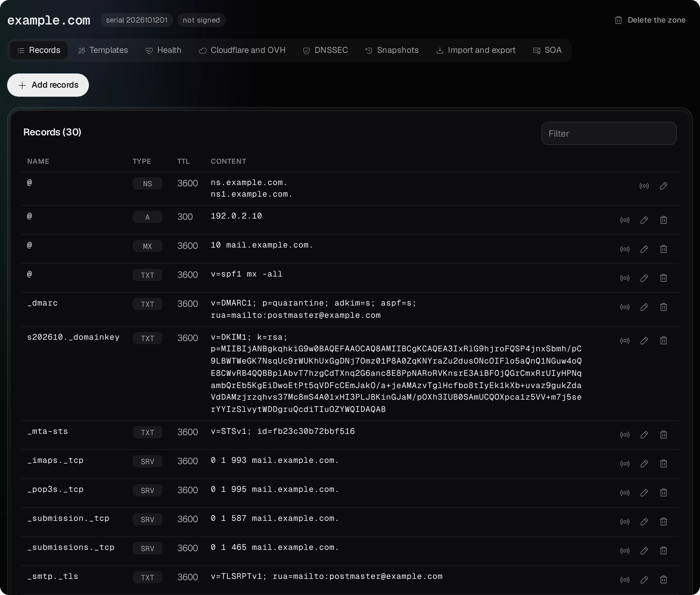Screen dimensions: 700x595
Task: Delete the _pop3s._tcp SRV record
Action: [x=664, y=493]
